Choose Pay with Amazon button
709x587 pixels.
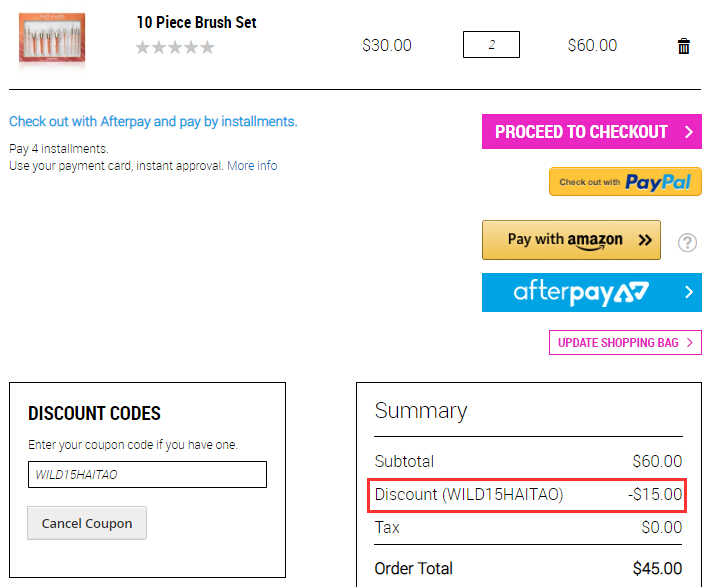(x=571, y=240)
